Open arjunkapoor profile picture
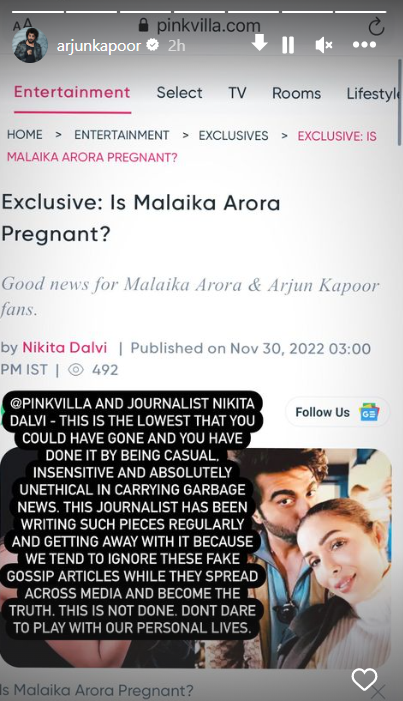Image resolution: width=403 pixels, height=701 pixels. pyautogui.click(x=30, y=45)
